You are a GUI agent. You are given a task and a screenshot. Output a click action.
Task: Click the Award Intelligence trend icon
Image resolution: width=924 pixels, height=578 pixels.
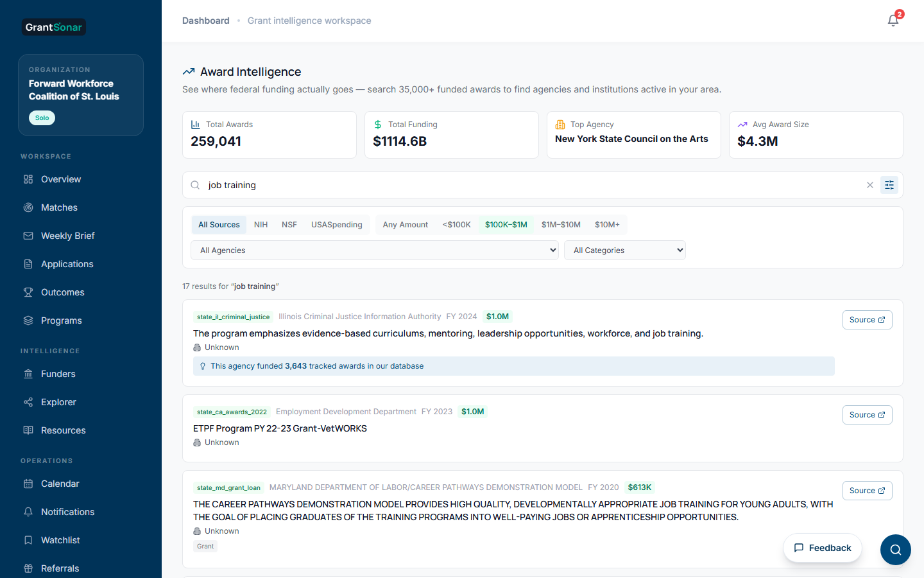[x=189, y=72]
